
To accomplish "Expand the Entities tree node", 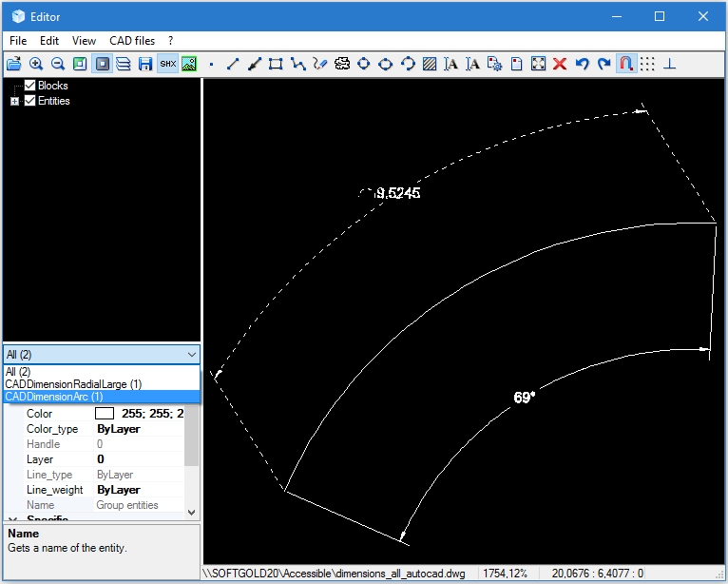I will [14, 101].
